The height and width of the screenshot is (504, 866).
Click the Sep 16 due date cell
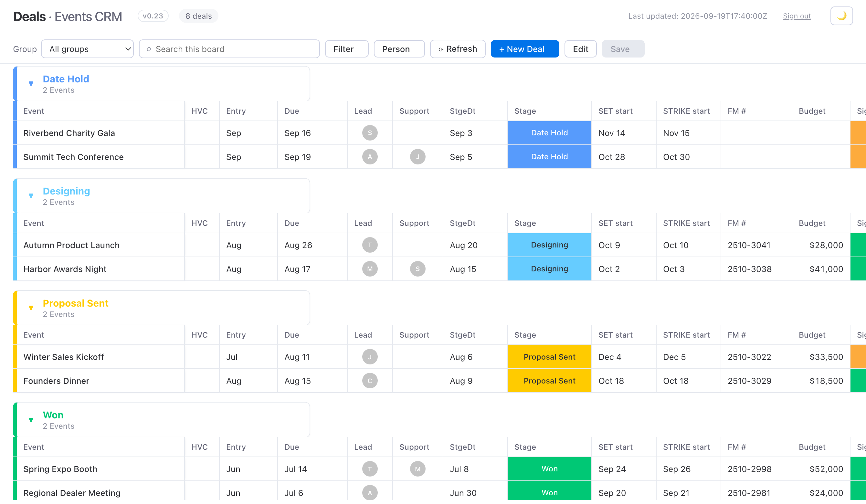pos(312,133)
